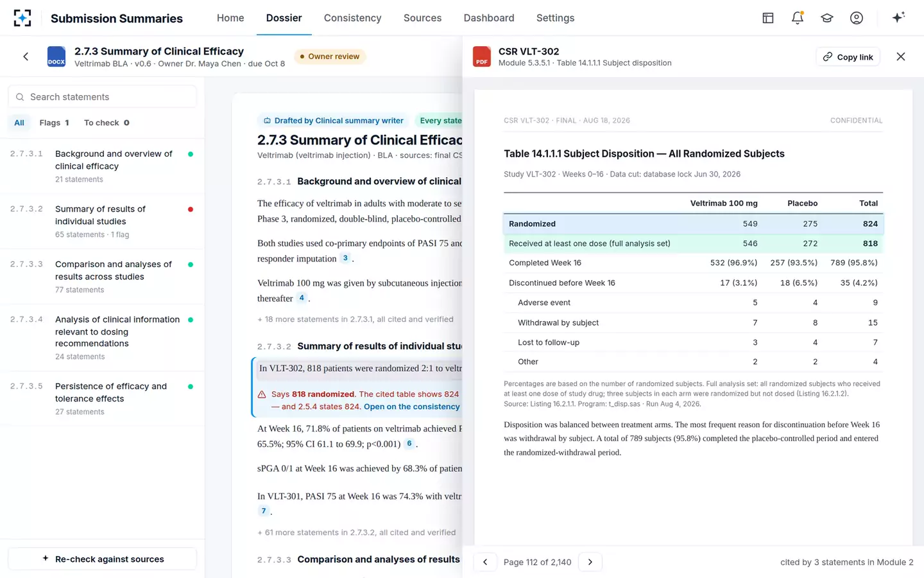924x578 pixels.
Task: Open the Settings tab
Action: pyautogui.click(x=556, y=18)
